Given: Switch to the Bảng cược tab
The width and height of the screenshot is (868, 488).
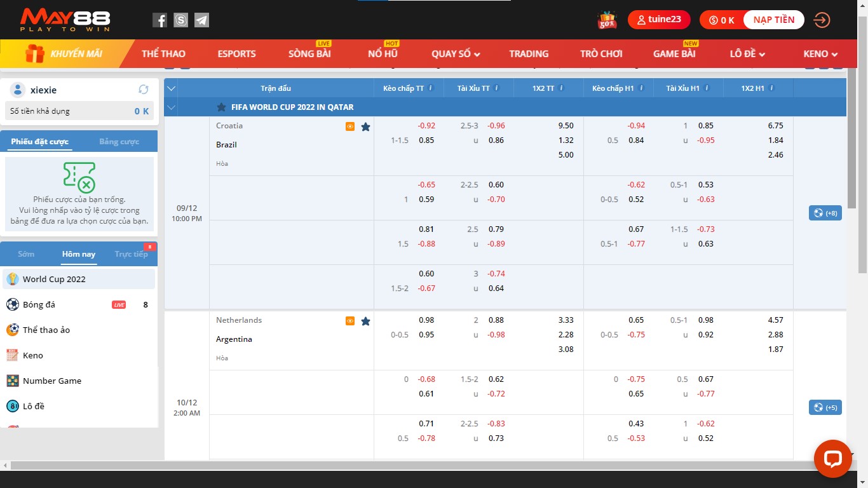Looking at the screenshot, I should pyautogui.click(x=119, y=142).
